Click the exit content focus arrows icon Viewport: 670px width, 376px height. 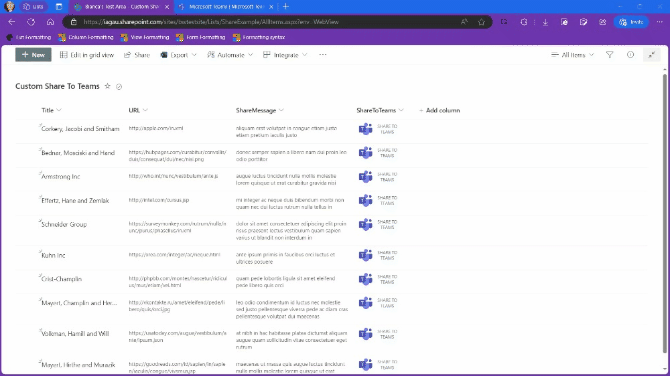tap(652, 55)
